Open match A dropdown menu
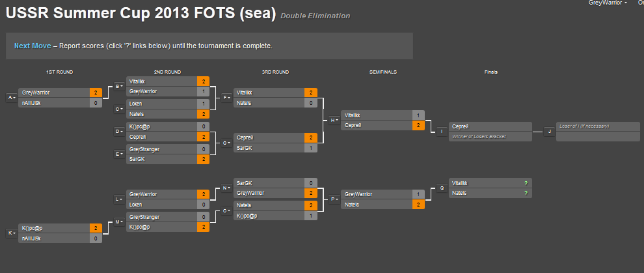The width and height of the screenshot is (644, 273). tap(11, 98)
